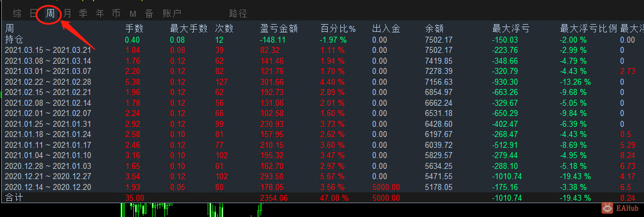Select week 2021.01.11 ~ 2021.01.17

click(47, 145)
